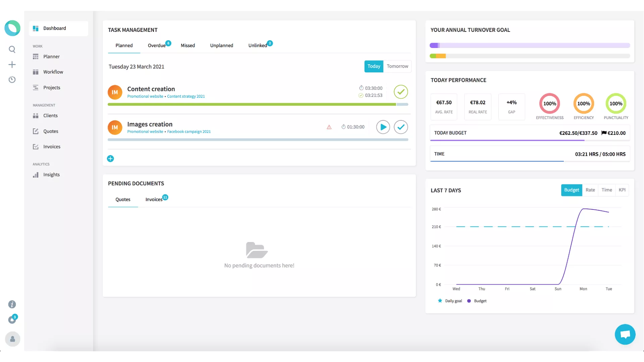Viewport: 644px width, 362px height.
Task: Click the purple annual turnover progress bar
Action: pyautogui.click(x=530, y=46)
